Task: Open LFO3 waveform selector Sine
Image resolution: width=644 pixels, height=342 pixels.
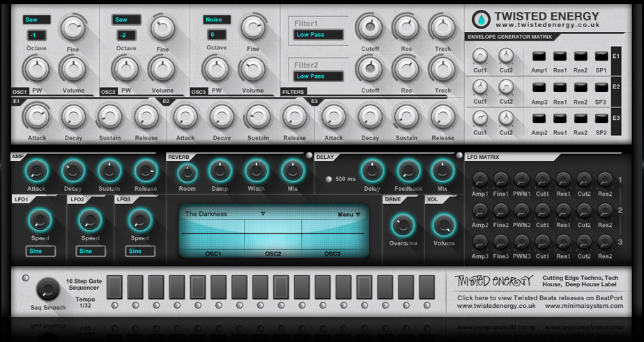Action: click(x=140, y=251)
